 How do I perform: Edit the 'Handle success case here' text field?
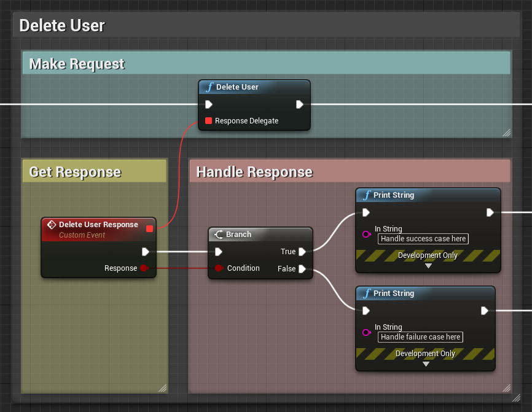coord(423,239)
